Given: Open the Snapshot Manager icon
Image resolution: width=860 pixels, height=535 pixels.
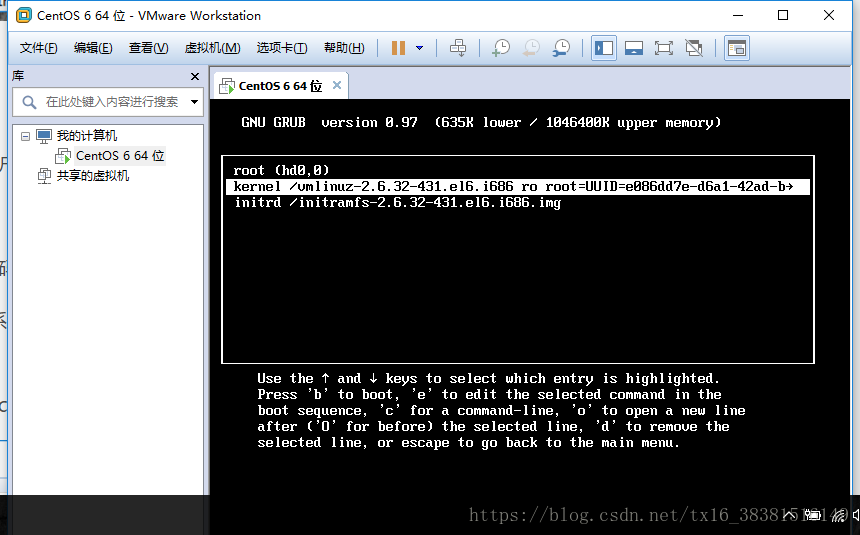Looking at the screenshot, I should click(x=561, y=48).
